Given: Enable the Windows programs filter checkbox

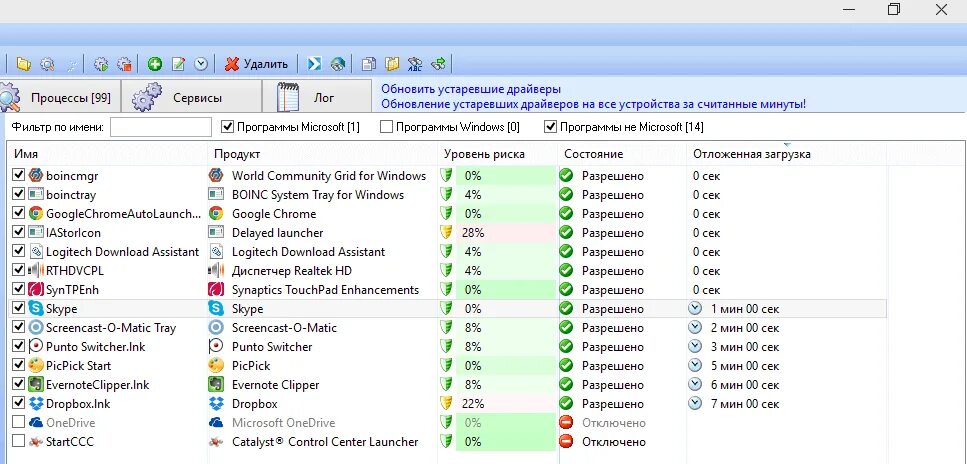Looking at the screenshot, I should tap(387, 128).
